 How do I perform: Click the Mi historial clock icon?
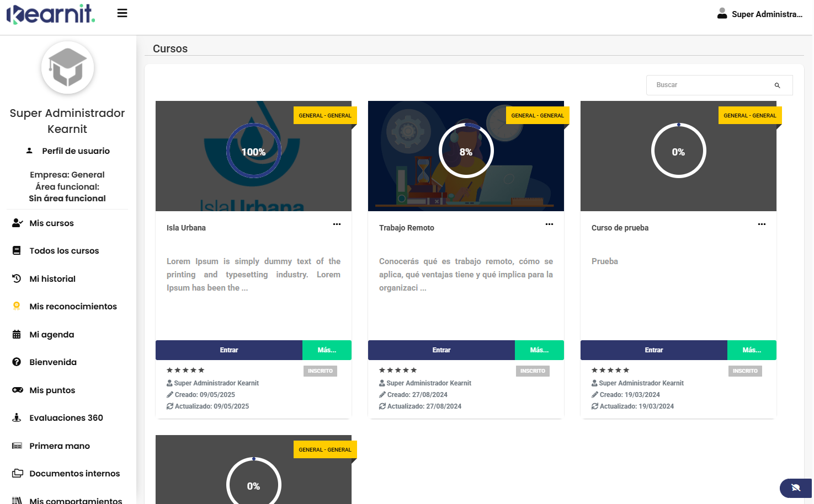[17, 278]
